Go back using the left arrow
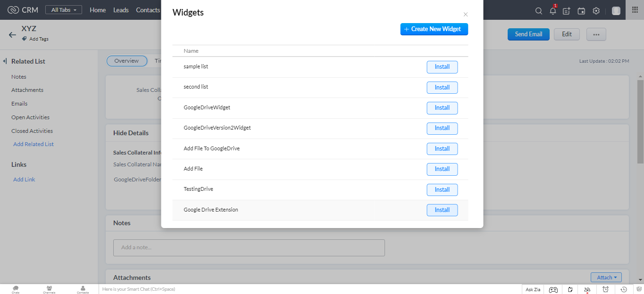 click(13, 35)
